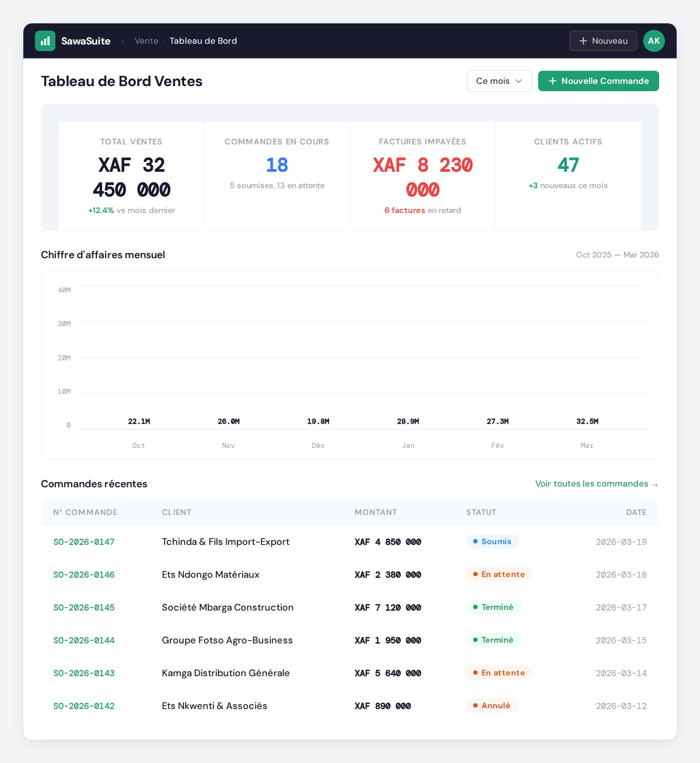Click Voir toutes les commandes link
The image size is (700, 763).
(x=596, y=484)
